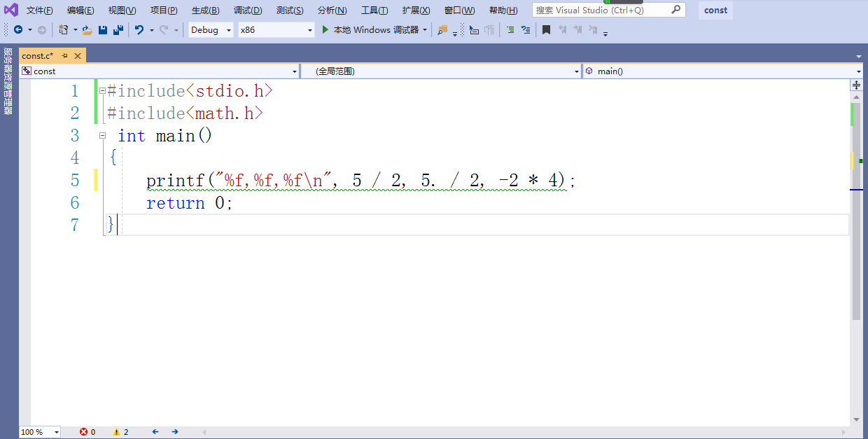The width and height of the screenshot is (868, 439).
Task: Open the 工具(T) menu
Action: click(374, 11)
